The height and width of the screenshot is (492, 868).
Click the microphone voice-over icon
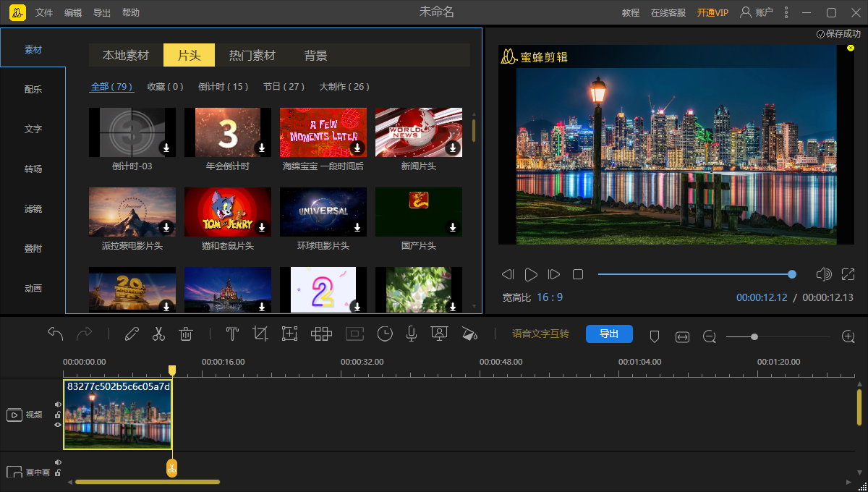411,334
